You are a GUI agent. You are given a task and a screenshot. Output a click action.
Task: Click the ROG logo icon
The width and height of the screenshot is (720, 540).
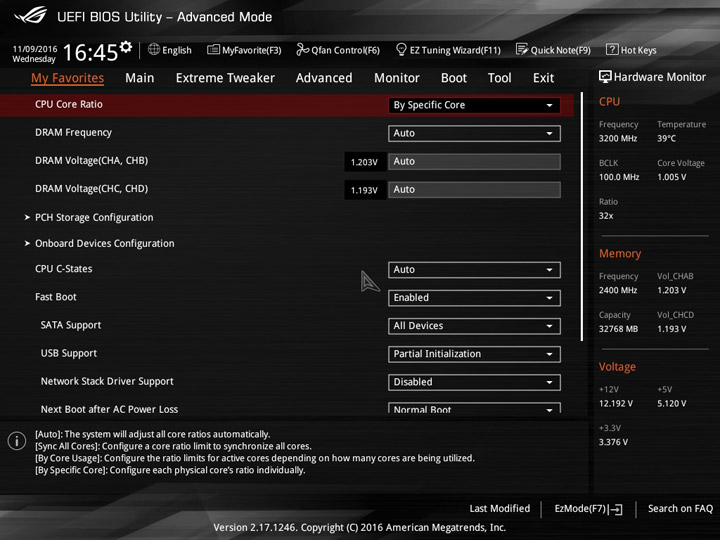(x=30, y=16)
